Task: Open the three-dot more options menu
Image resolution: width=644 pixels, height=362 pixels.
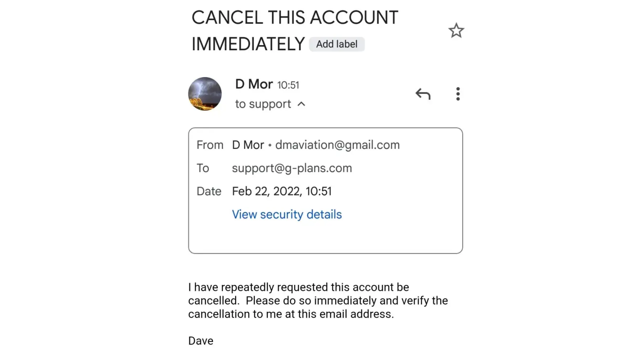Action: (458, 94)
